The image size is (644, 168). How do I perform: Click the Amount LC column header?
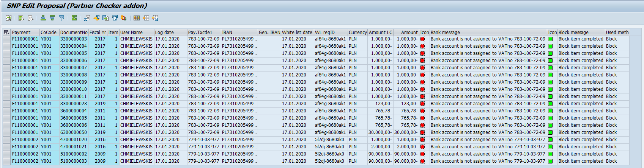coord(380,33)
